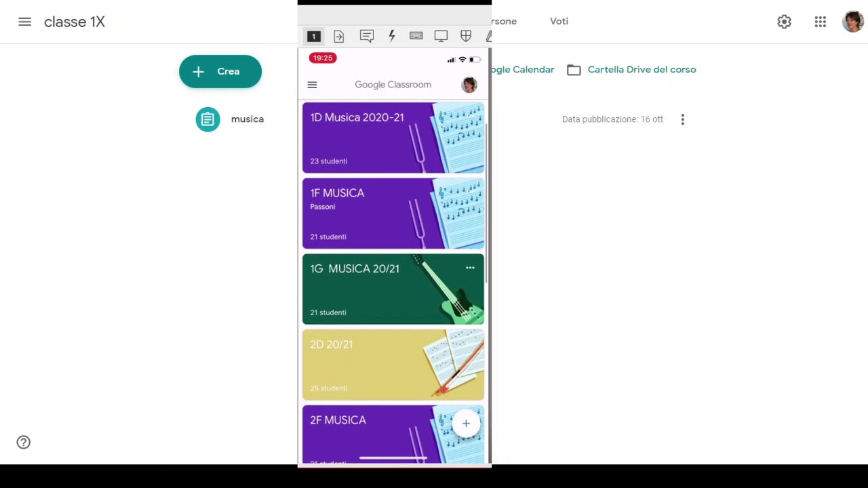
Task: Open the options menu on 1G MUSICA card
Action: [x=470, y=268]
